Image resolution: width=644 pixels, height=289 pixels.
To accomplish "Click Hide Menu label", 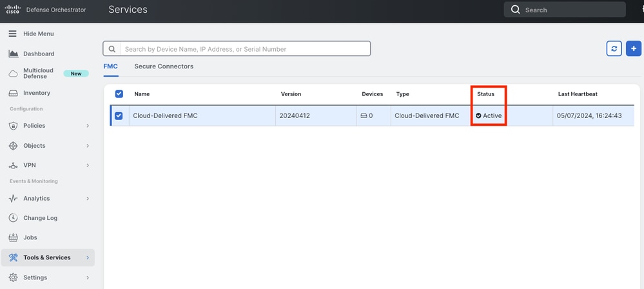I will click(x=38, y=34).
